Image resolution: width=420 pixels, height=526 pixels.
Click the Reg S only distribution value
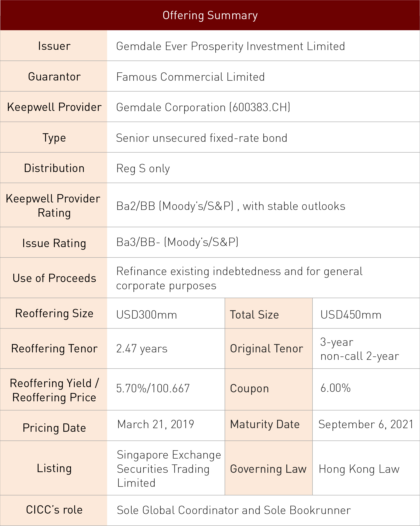click(143, 169)
